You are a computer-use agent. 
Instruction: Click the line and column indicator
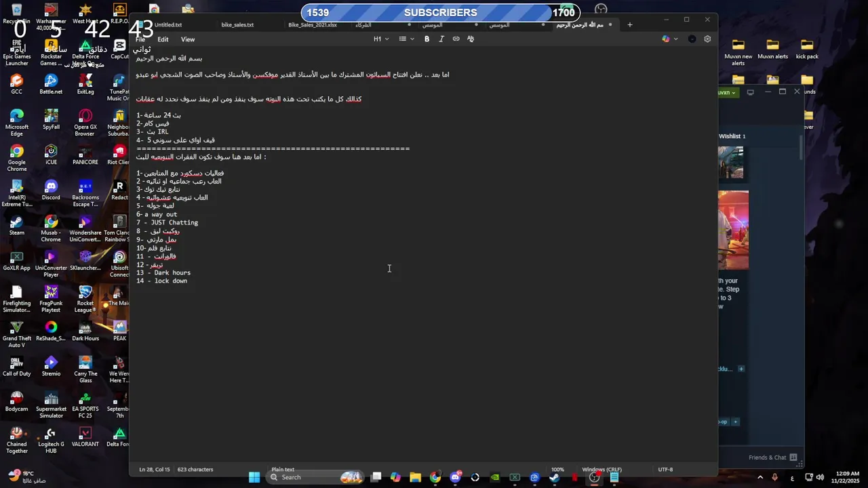155,469
